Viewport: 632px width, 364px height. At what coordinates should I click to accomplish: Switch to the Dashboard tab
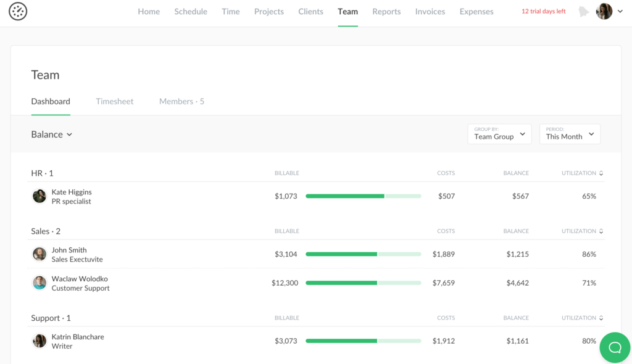(x=51, y=101)
